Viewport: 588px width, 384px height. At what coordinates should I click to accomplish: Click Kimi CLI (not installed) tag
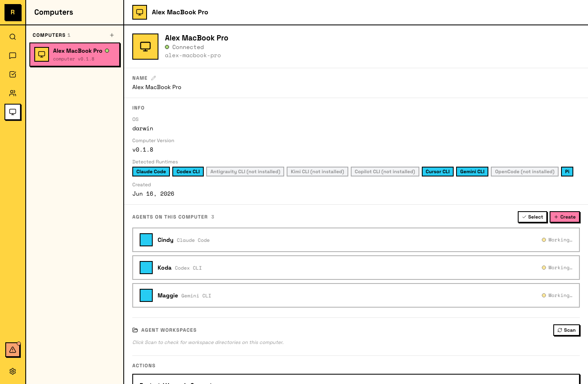coord(317,172)
